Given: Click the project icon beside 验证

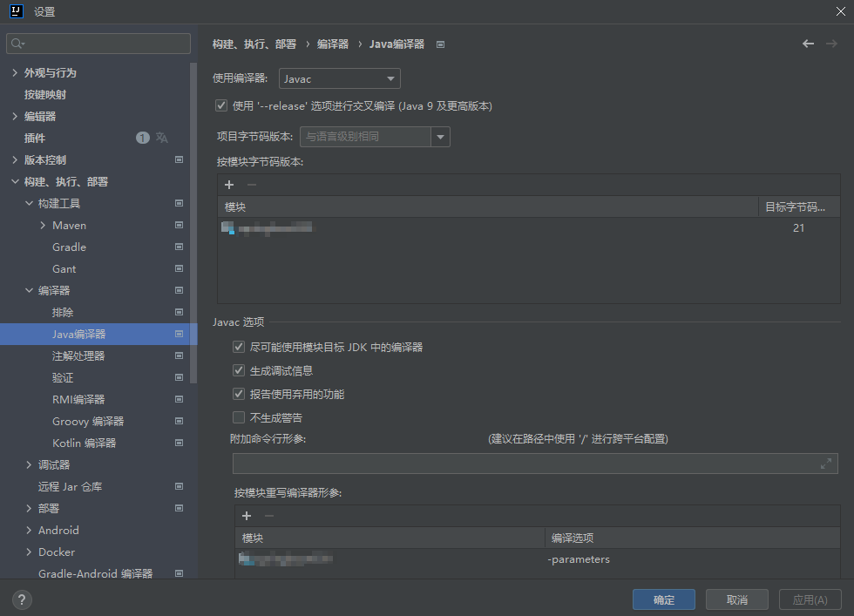Looking at the screenshot, I should [x=179, y=377].
